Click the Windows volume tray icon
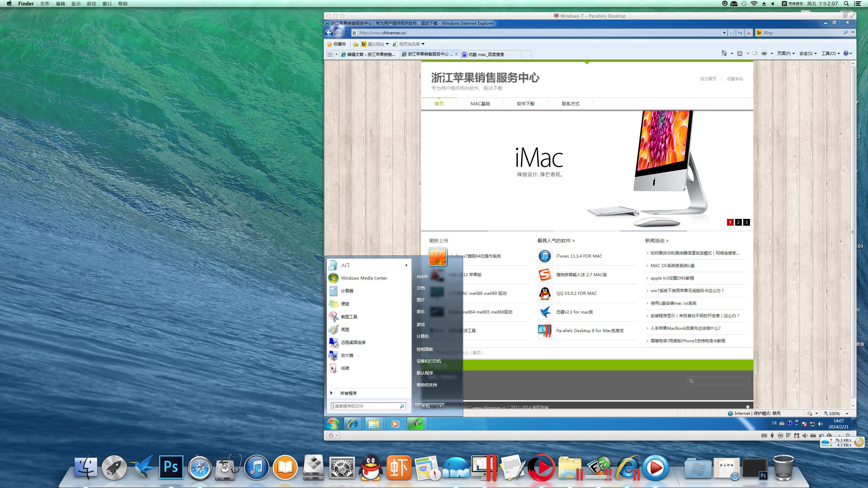This screenshot has width=868, height=488. [x=821, y=424]
